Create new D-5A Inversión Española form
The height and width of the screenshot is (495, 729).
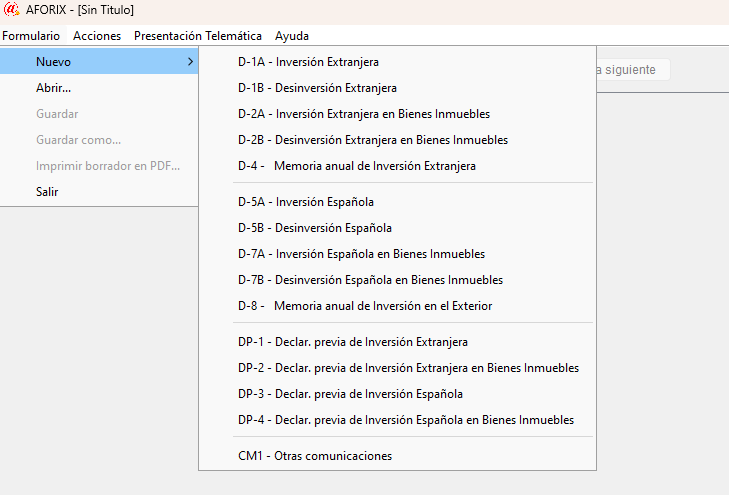tap(305, 202)
